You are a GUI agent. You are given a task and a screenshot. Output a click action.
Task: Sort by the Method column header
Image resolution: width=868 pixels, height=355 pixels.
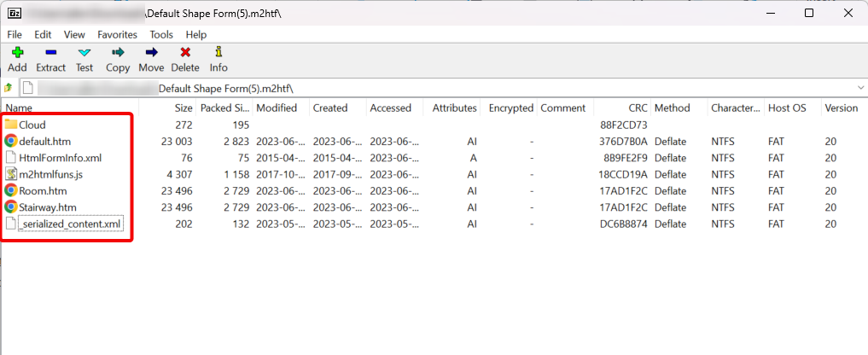(x=679, y=108)
